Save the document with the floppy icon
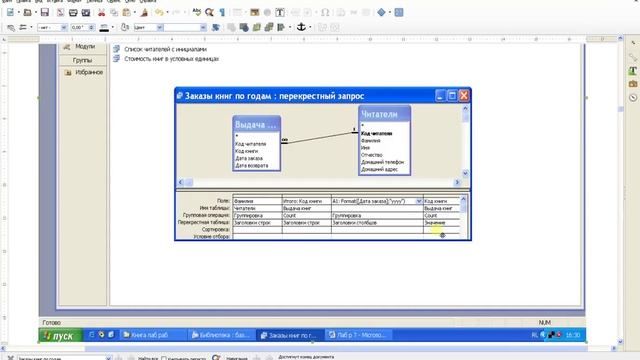The image size is (640, 360). pos(44,13)
